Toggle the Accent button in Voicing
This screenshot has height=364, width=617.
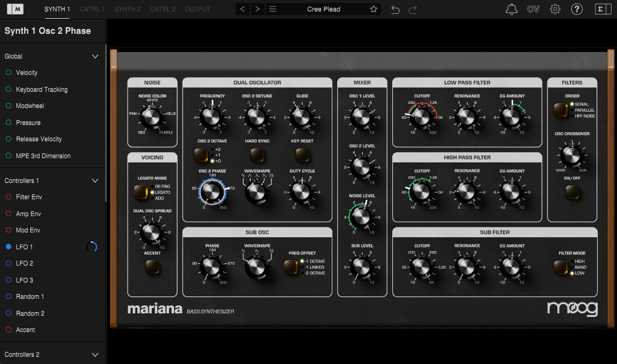pyautogui.click(x=152, y=267)
